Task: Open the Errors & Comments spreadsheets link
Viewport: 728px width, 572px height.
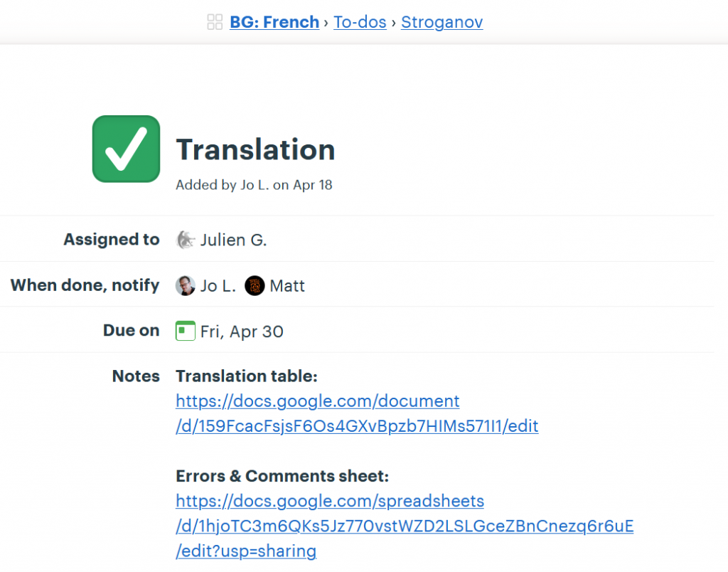Action: point(405,526)
